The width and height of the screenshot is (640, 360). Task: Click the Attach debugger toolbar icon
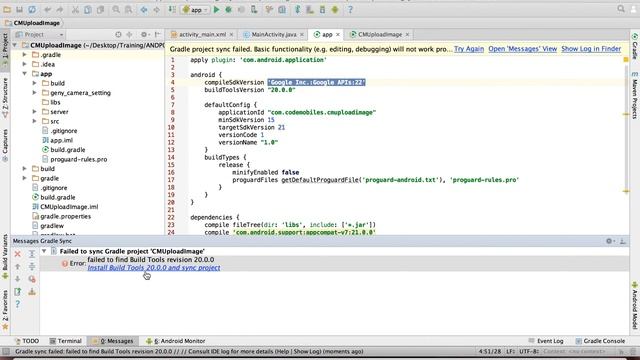(254, 9)
